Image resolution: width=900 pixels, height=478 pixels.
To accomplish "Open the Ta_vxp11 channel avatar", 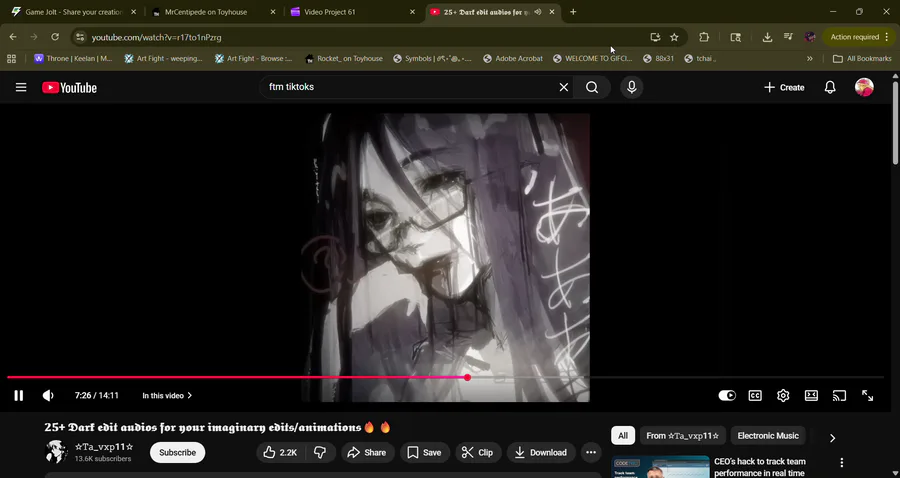I will (x=56, y=452).
